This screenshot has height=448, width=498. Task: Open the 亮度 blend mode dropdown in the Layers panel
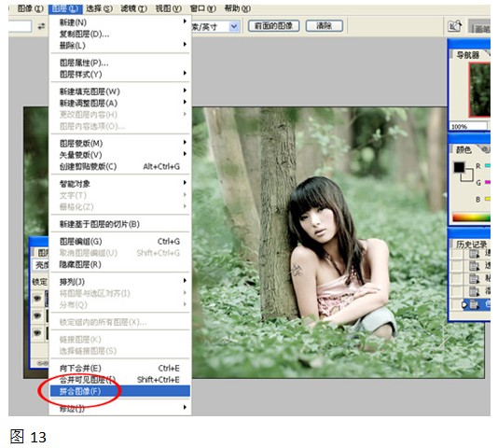click(41, 265)
